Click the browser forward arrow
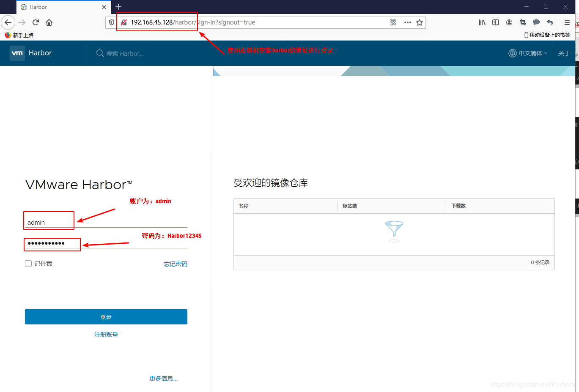 pos(22,22)
